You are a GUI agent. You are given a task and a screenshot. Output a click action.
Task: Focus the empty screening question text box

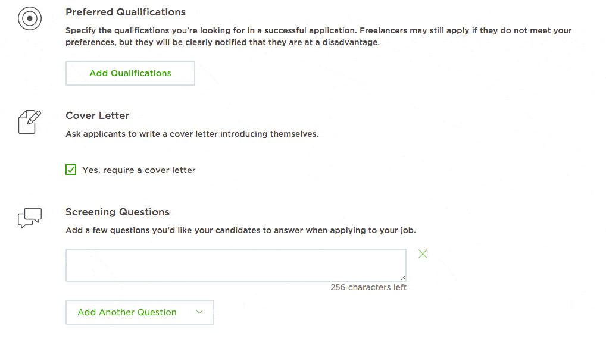(236, 265)
